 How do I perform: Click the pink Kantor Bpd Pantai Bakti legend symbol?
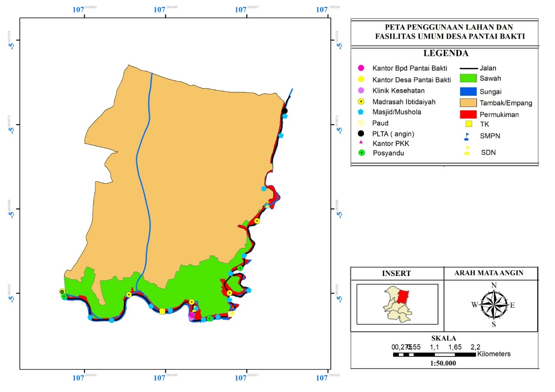point(360,68)
